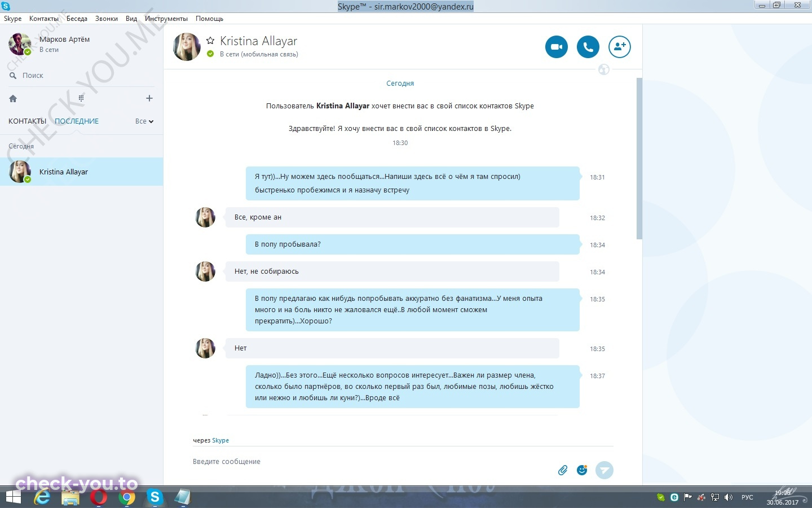Click the 18:37 timestamp
Screen dimensions: 812x508
pos(597,376)
